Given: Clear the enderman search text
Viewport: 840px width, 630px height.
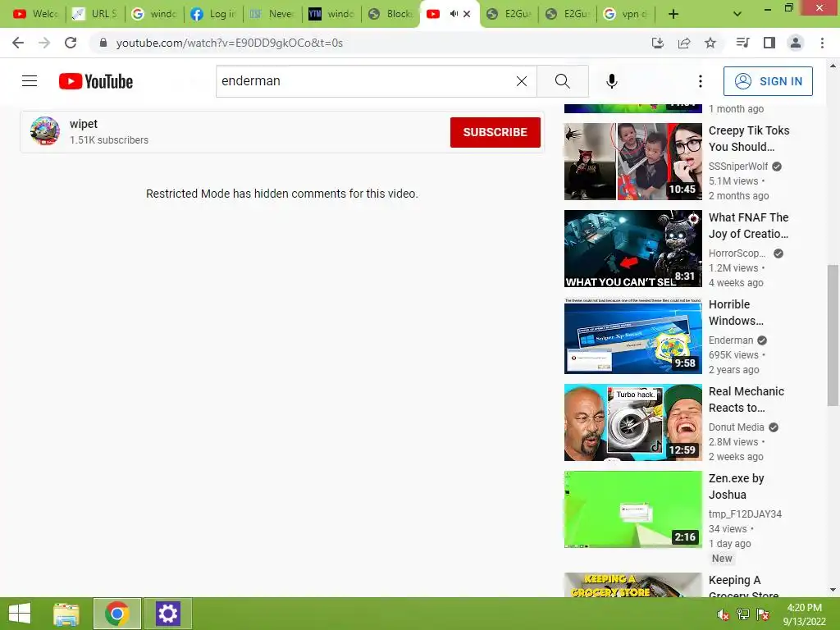Looking at the screenshot, I should (521, 81).
